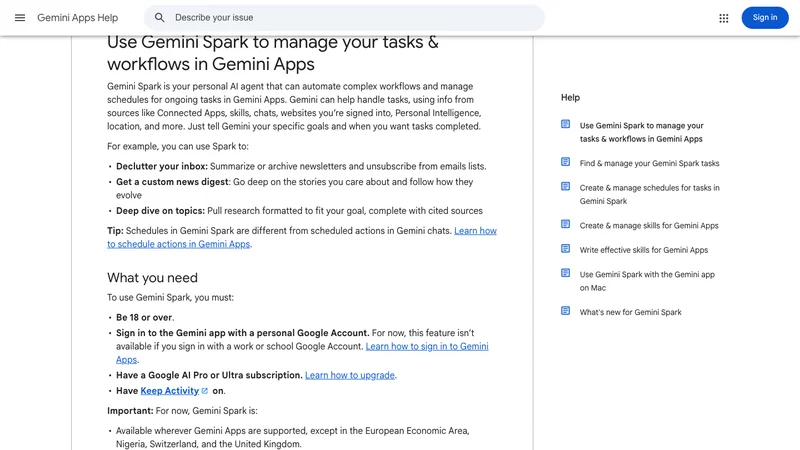The image size is (800, 450).
Task: Click the article icon beside 'Use Gemini Spark with the Gemini app on Mac'
Action: point(565,273)
